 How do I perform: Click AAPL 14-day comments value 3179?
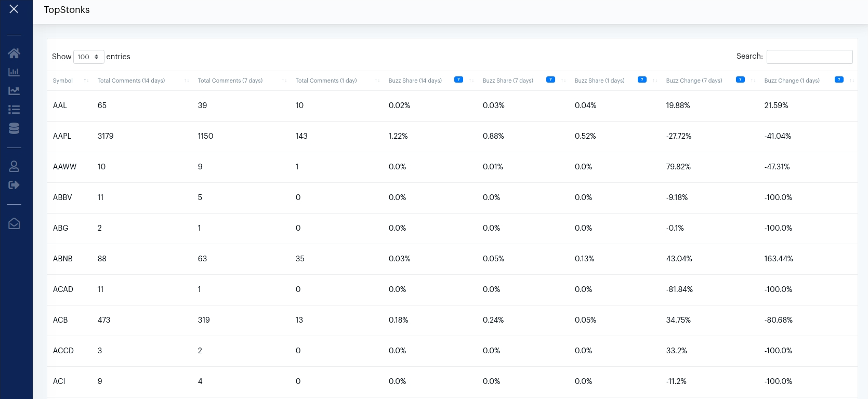[x=106, y=136]
